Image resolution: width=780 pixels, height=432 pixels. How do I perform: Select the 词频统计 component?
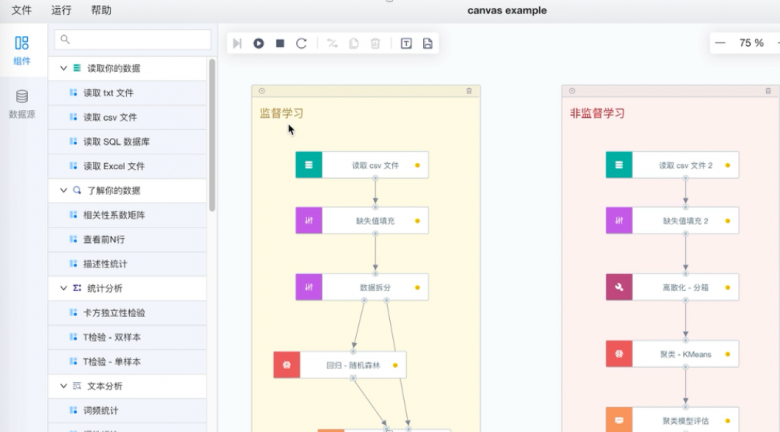coord(127,411)
